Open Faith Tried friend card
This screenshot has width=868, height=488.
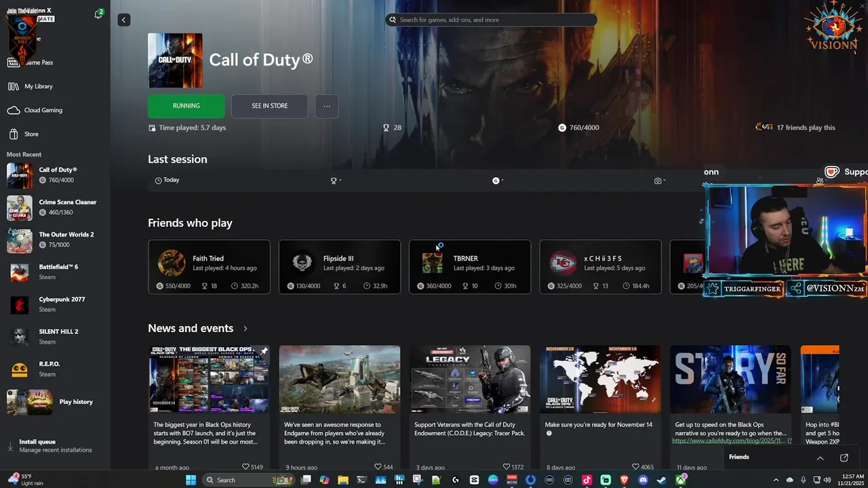coord(209,267)
